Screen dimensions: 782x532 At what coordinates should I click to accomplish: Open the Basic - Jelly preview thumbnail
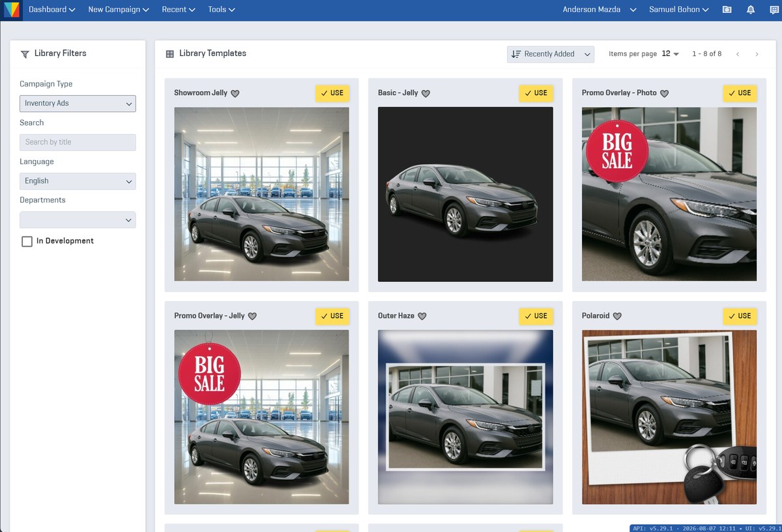465,194
